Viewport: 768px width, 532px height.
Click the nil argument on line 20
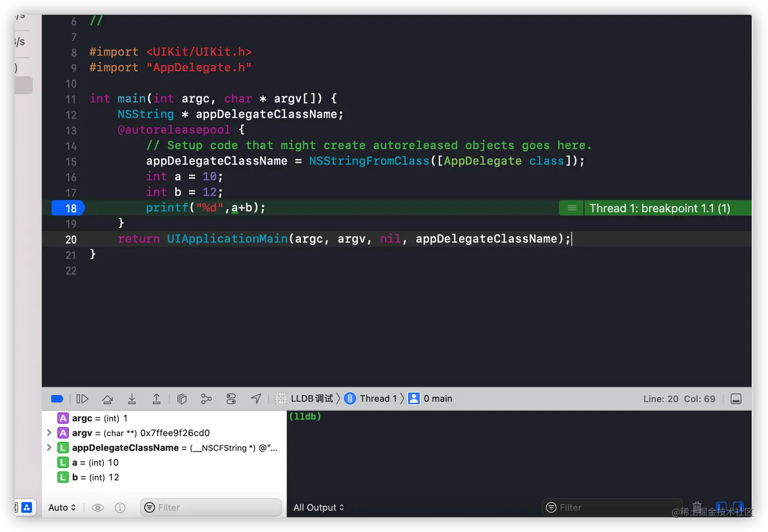tap(390, 239)
